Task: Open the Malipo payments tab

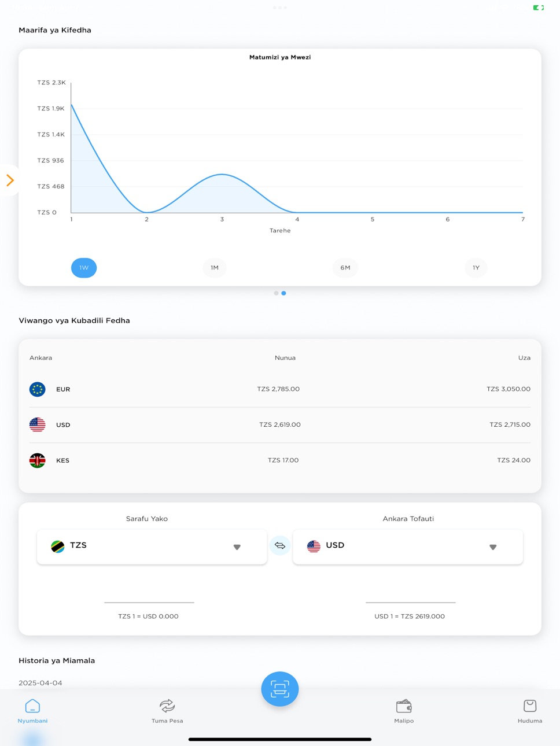Action: [x=404, y=711]
